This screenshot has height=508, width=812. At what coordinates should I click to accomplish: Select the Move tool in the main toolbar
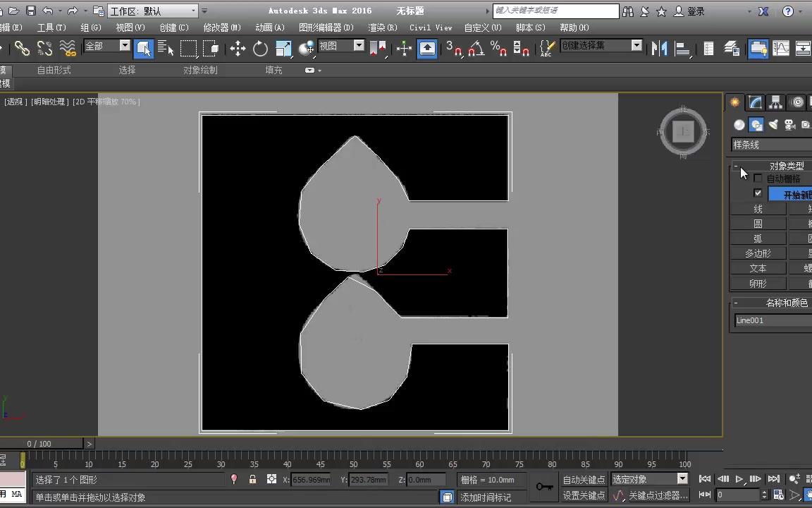(x=238, y=47)
